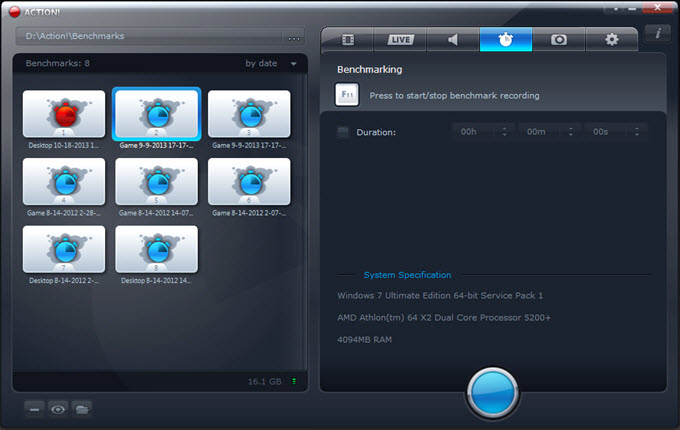Screen dimensions: 680x430
Task: Click the benchmarks list scrollbar
Action: tap(305, 221)
